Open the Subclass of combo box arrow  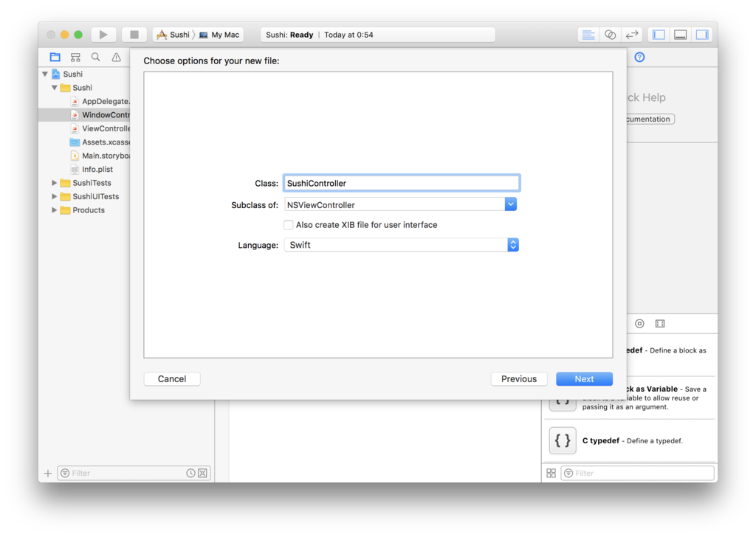(511, 204)
